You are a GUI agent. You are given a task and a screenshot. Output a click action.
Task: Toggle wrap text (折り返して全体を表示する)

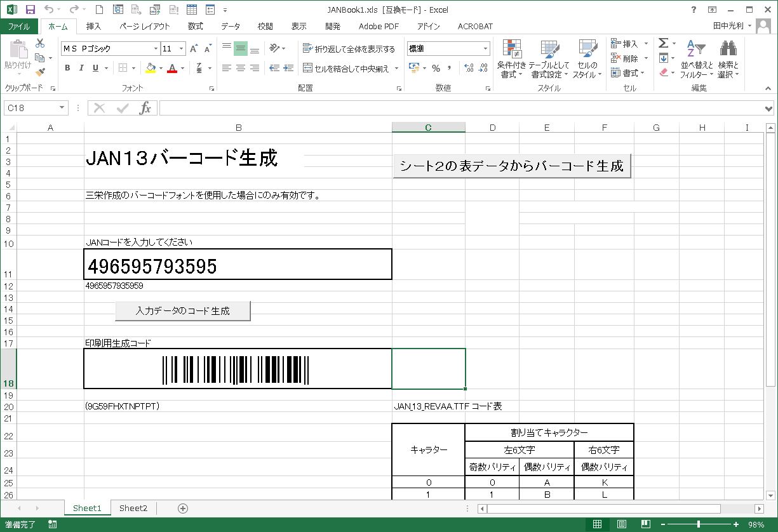click(x=349, y=49)
